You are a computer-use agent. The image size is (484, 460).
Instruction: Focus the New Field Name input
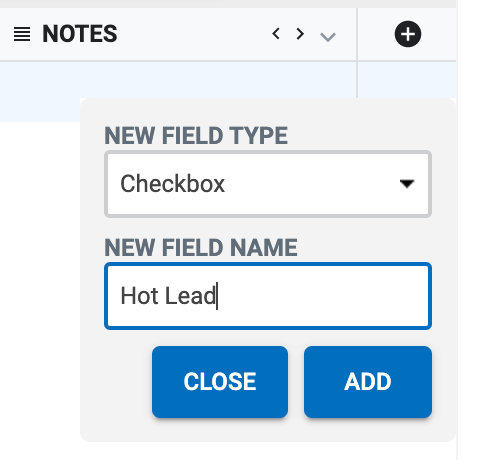pyautogui.click(x=268, y=296)
